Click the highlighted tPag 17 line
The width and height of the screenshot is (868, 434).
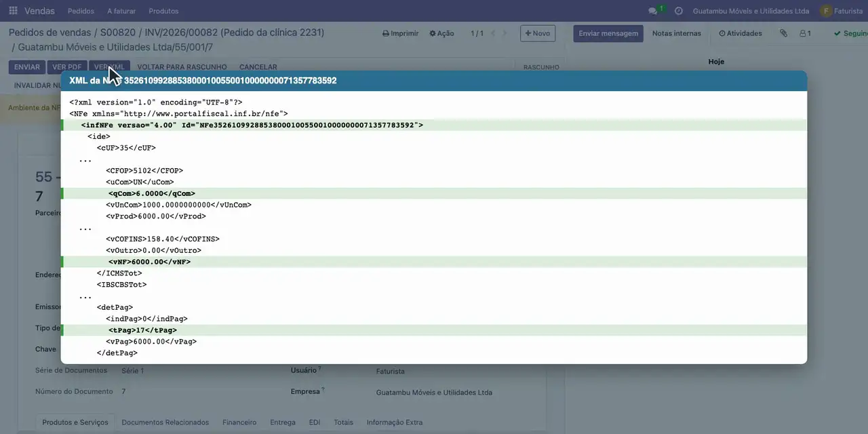point(434,330)
